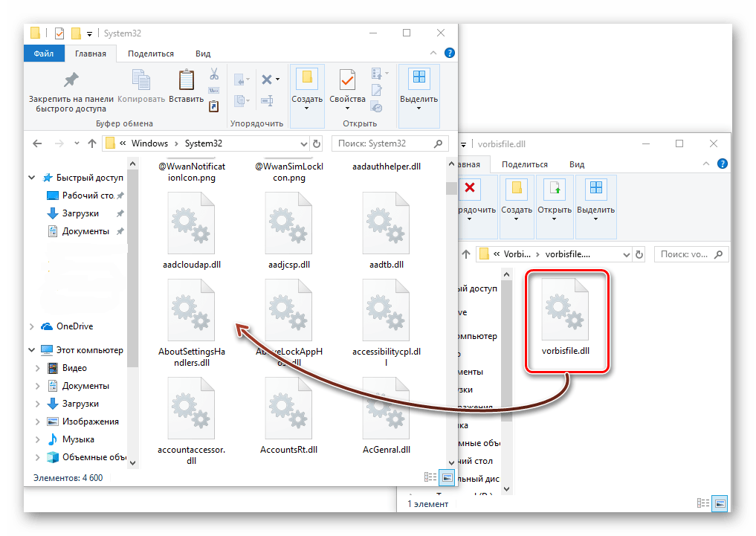Refresh the System32 folder view
Screen dimensions: 756x536
click(x=317, y=143)
